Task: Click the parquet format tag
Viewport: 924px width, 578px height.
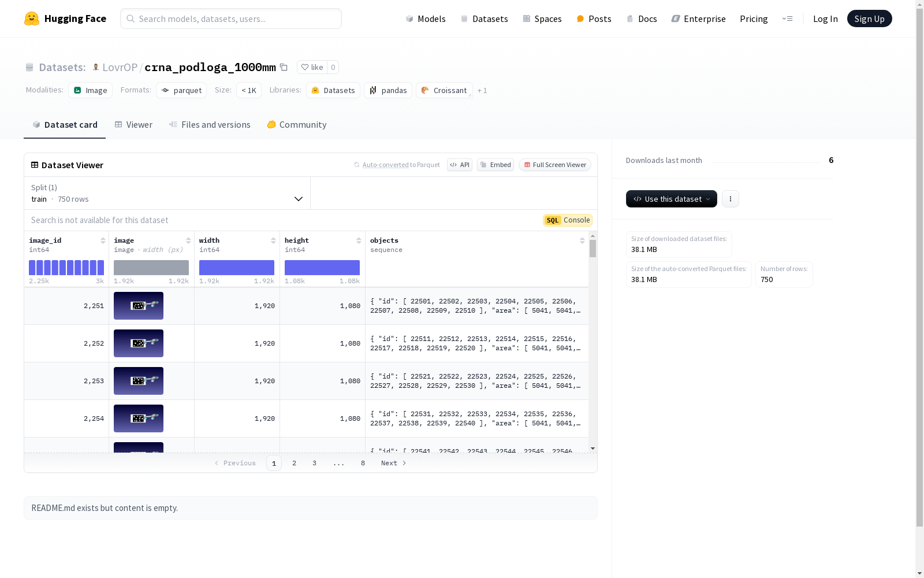Action: pyautogui.click(x=181, y=90)
